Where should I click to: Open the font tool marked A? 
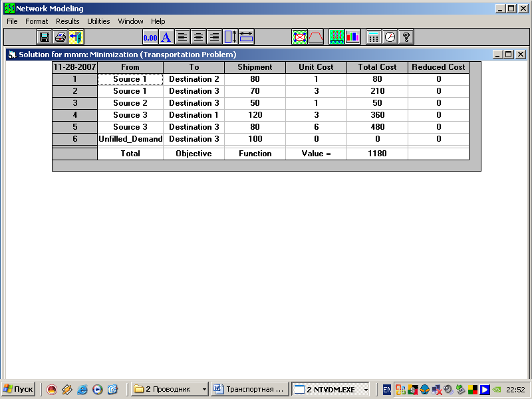(166, 37)
